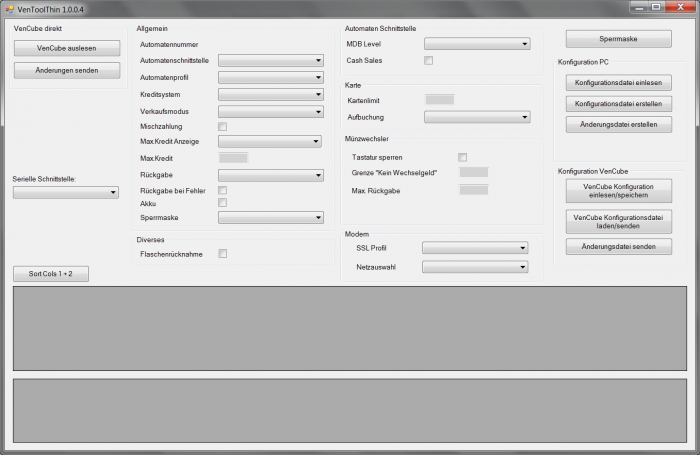Click the Kartenlimit input field
Screen dimensions: 700x455
pos(439,100)
